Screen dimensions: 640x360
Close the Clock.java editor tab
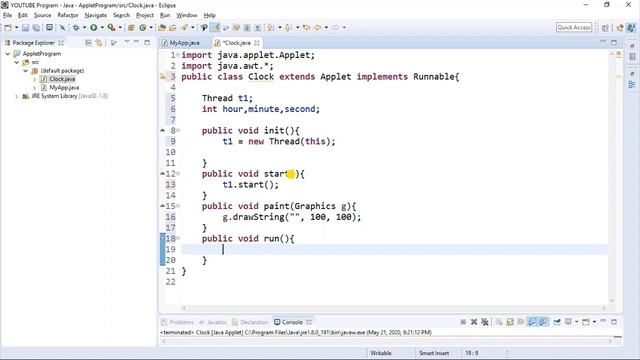tap(257, 43)
